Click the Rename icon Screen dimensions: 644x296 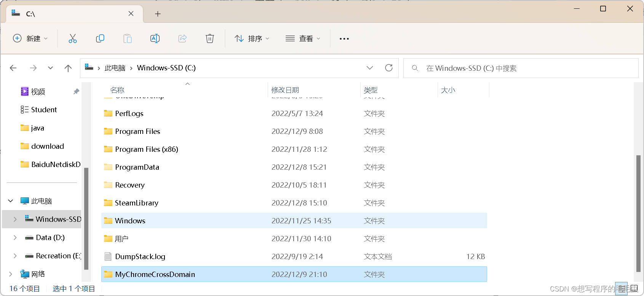(x=155, y=38)
